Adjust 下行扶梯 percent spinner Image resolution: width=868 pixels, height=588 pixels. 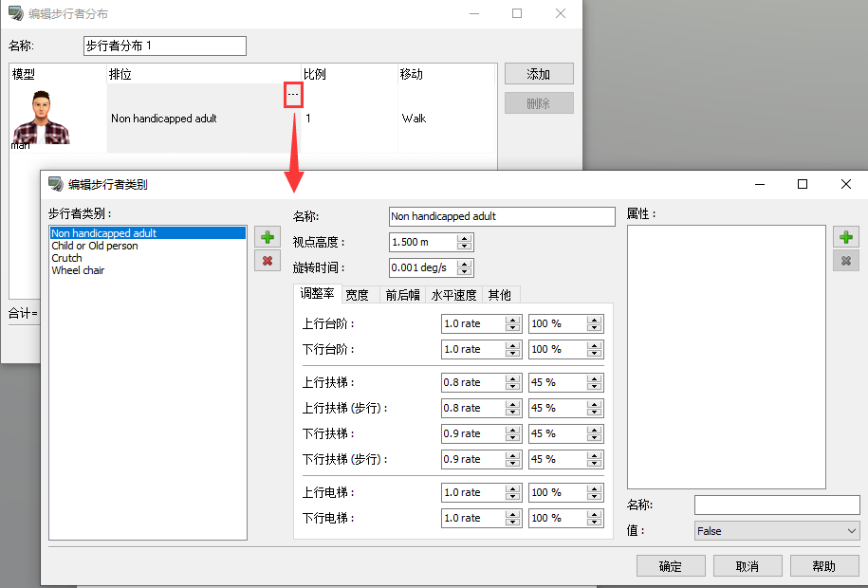594,433
